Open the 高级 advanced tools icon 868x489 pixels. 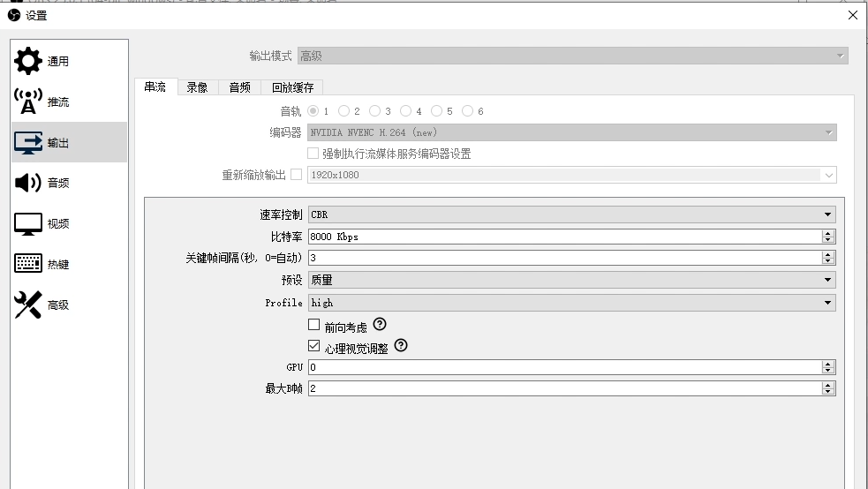27,305
